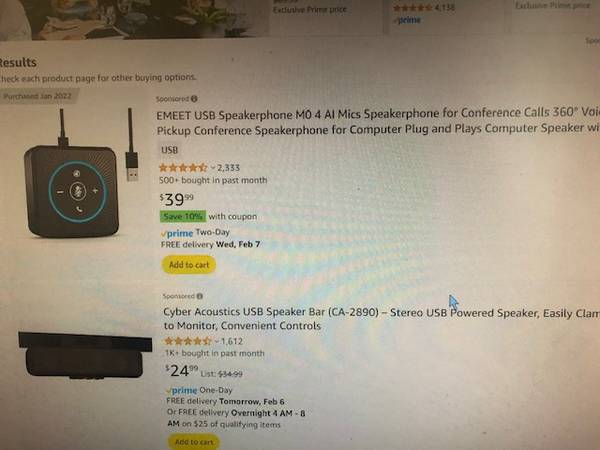Image resolution: width=600 pixels, height=450 pixels.
Task: Select the USB option chip
Action: tap(170, 150)
